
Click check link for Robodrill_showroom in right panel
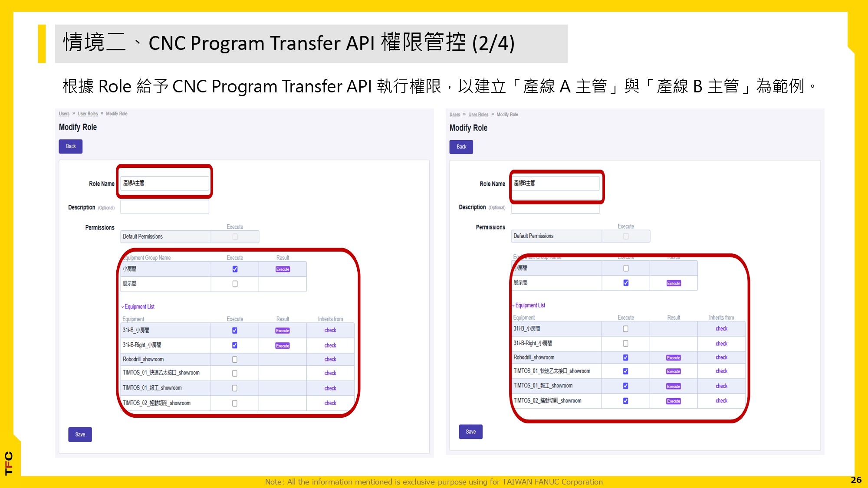(721, 357)
